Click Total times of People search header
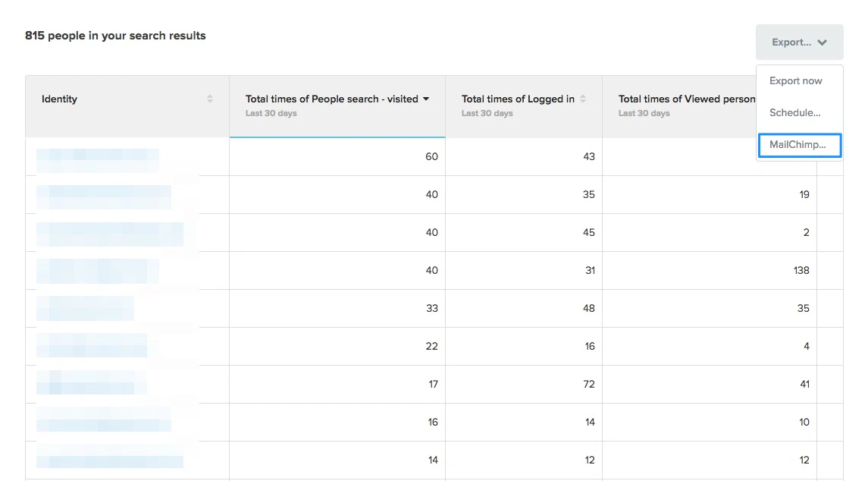Screen dimensions: 868x481 coord(331,99)
